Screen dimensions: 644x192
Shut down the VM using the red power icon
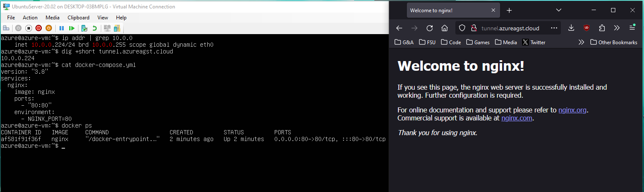38,28
